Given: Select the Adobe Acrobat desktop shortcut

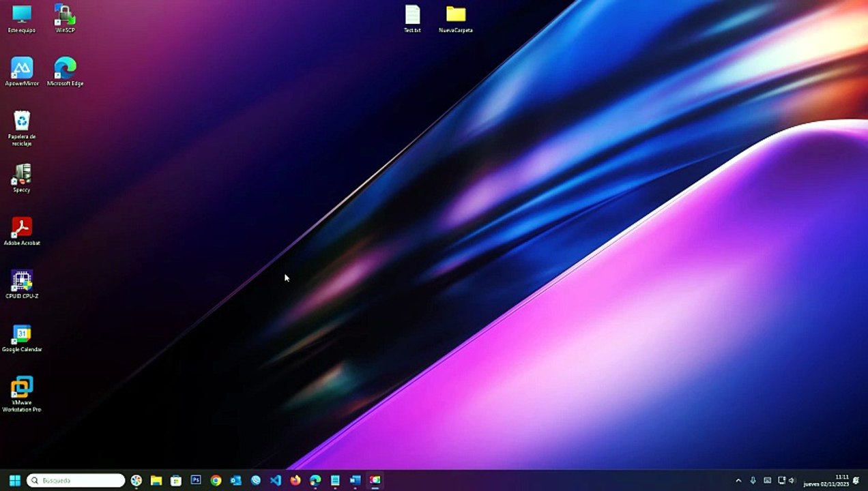Looking at the screenshot, I should (x=22, y=231).
